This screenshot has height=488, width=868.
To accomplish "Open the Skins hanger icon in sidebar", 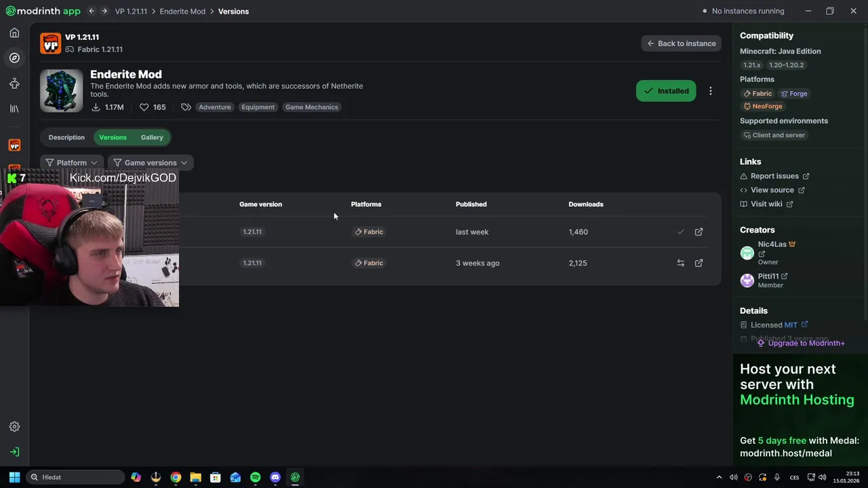I will tap(14, 83).
